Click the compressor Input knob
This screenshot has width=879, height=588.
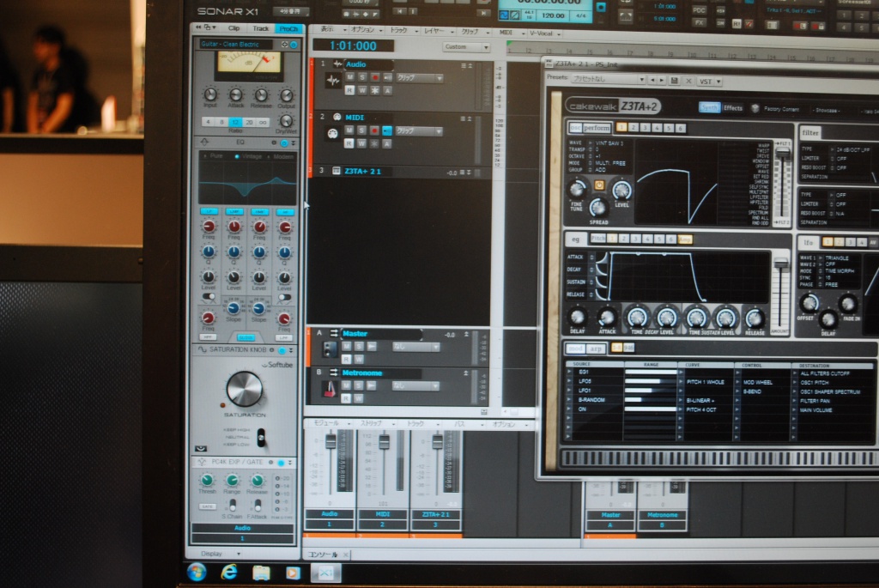coord(210,94)
